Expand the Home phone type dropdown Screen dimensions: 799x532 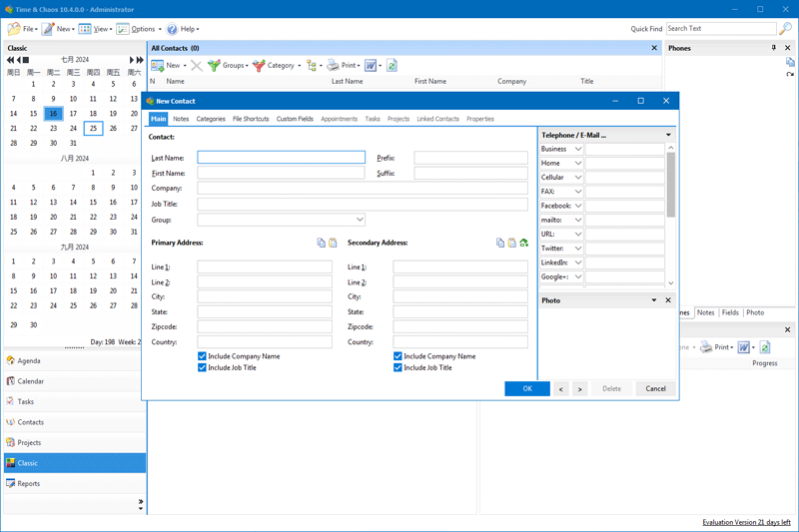(x=578, y=163)
